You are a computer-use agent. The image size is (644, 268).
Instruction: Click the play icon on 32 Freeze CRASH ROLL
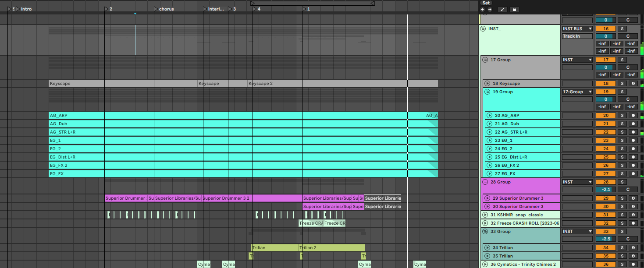485,223
